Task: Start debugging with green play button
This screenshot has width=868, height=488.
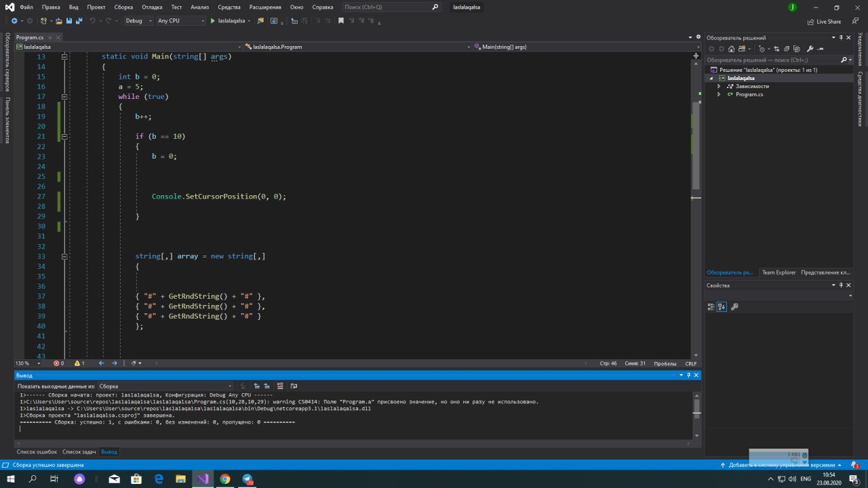Action: 212,21
